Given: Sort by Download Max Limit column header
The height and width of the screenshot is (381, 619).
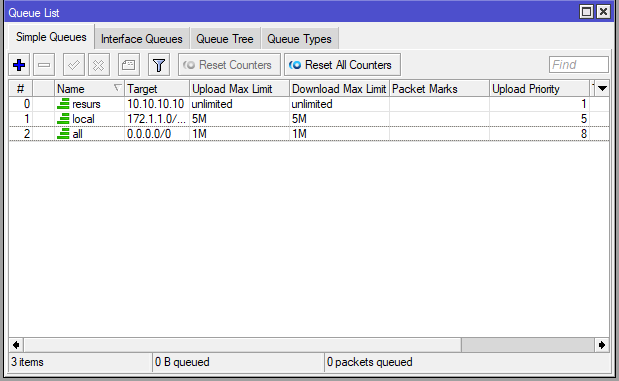Looking at the screenshot, I should click(x=339, y=89).
